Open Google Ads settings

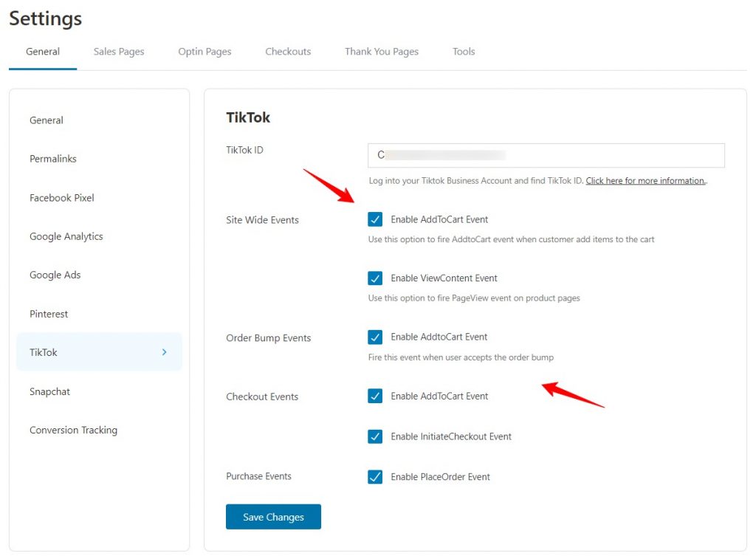(x=100, y=275)
